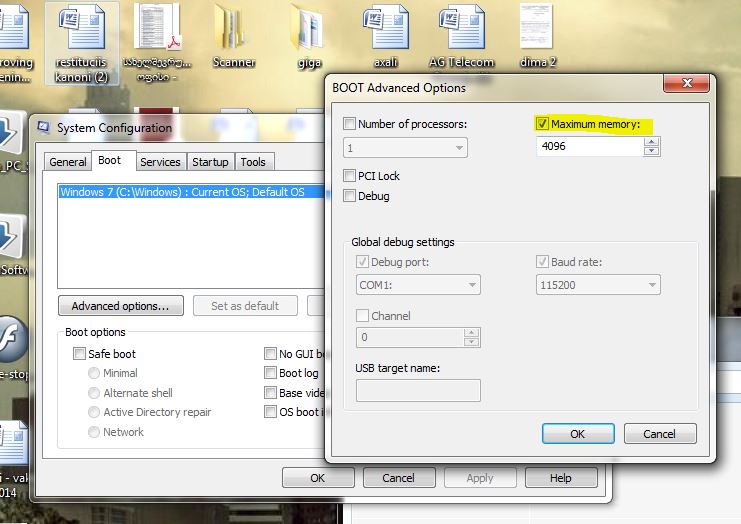Click OK in System Configuration window
Viewport: 741px width, 524px height.
[318, 478]
